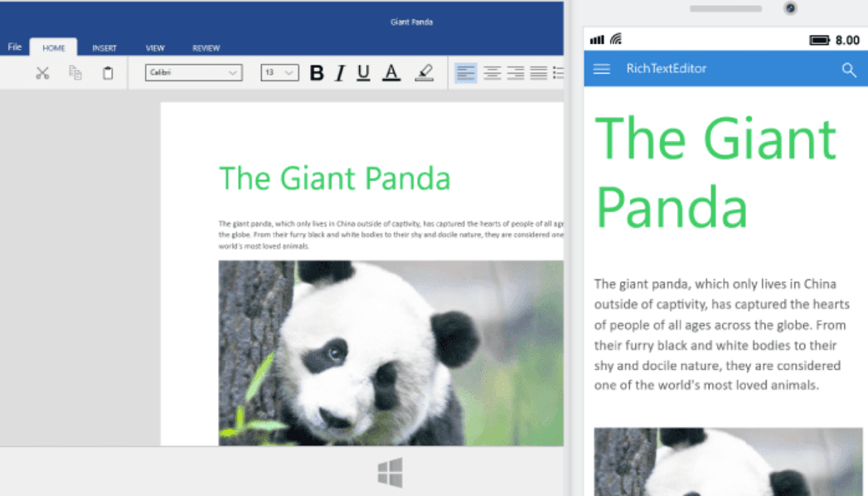Click Giant Panda title in tablet title bar
This screenshot has width=868, height=496.
point(411,22)
